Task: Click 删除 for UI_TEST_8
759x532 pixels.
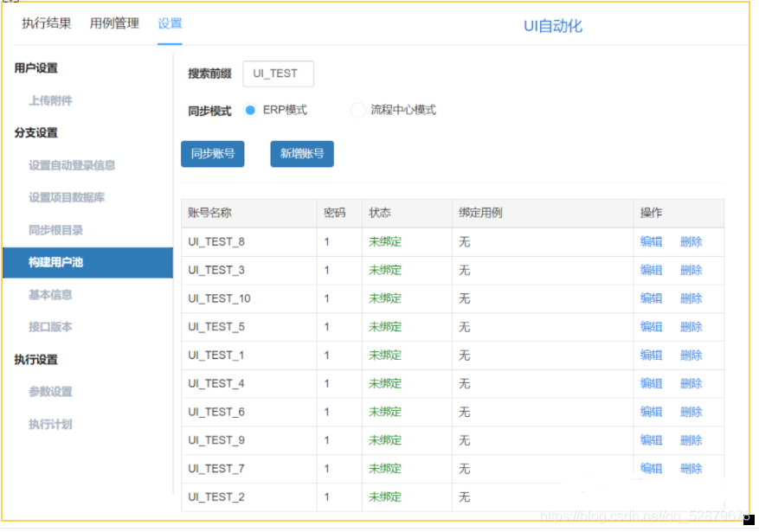Action: coord(691,242)
